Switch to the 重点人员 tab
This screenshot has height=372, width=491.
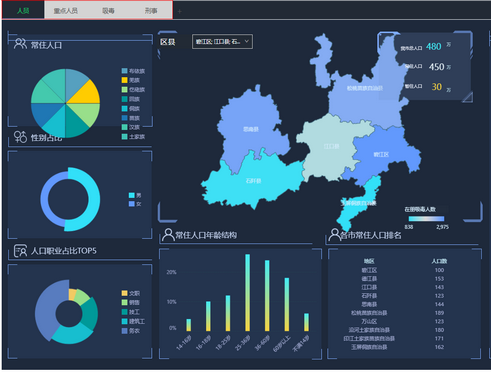(x=66, y=11)
